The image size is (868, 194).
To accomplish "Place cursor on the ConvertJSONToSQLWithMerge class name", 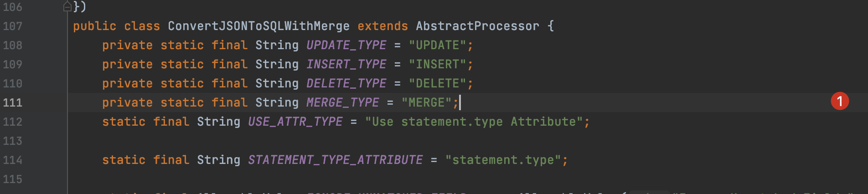I will (258, 26).
